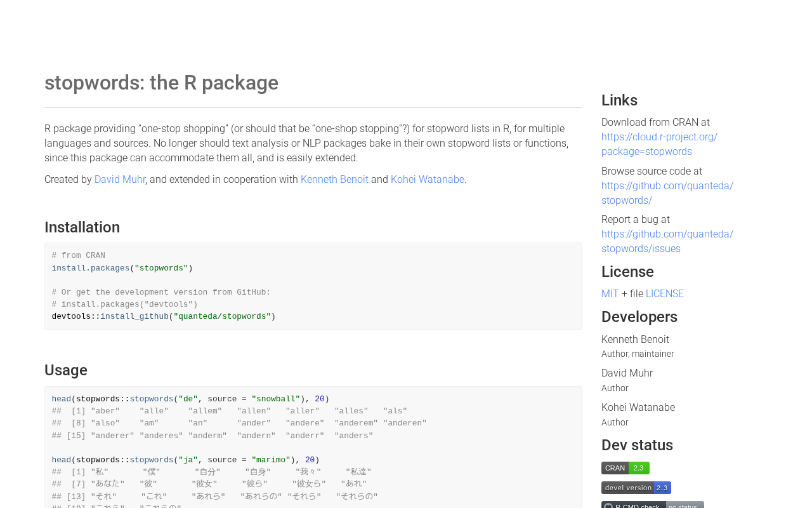812x508 pixels.
Task: Follow the Kenneth Benoit link in the intro
Action: coord(334,180)
